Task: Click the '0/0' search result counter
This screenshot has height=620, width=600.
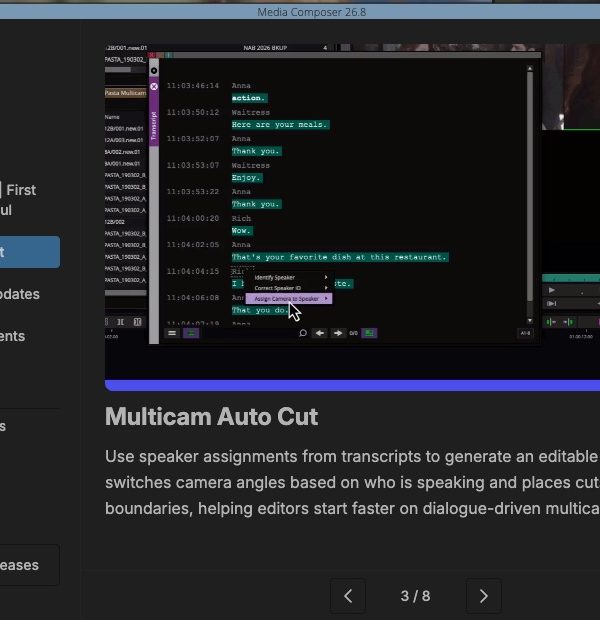Action: [x=353, y=333]
